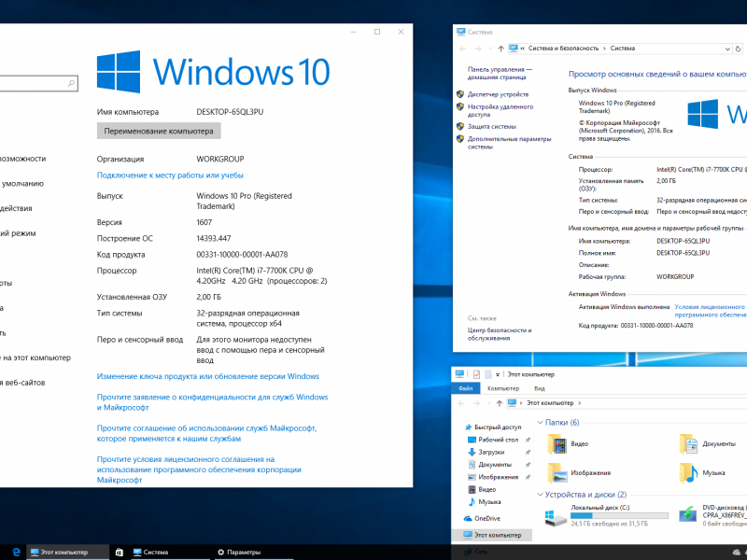Click the shield icon next to Защита системы
Image resolution: width=747 pixels, height=560 pixels.
point(460,126)
